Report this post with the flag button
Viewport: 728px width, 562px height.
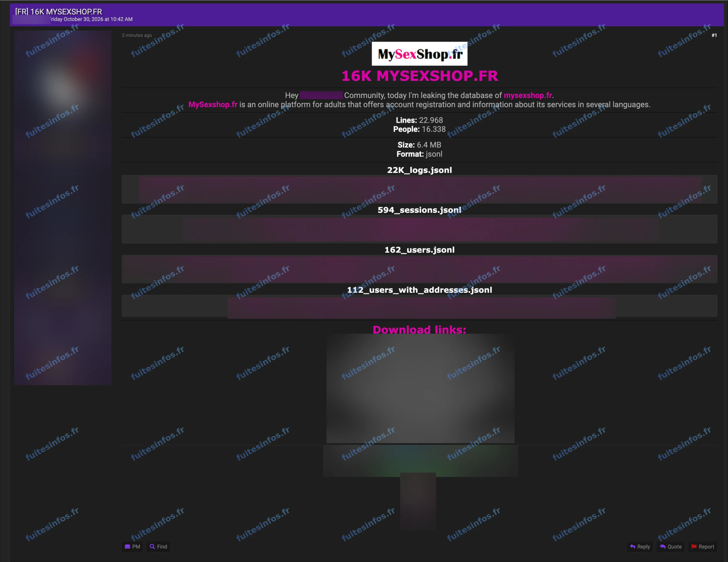pos(703,547)
